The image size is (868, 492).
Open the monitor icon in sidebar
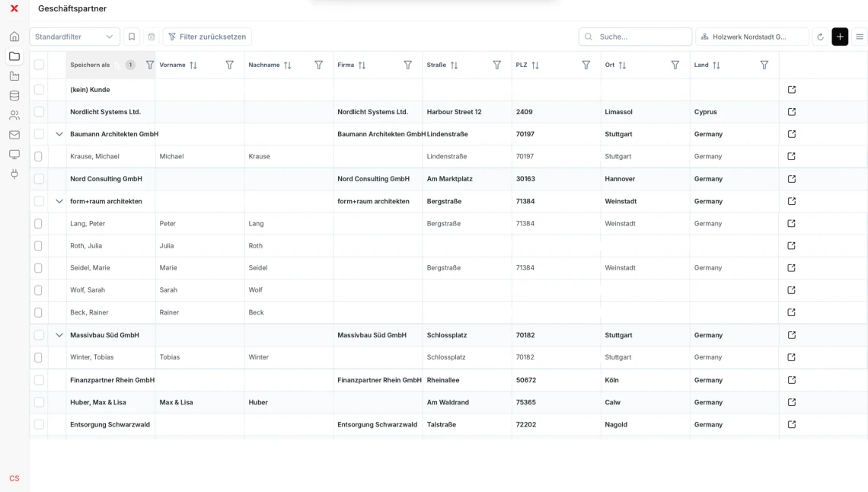(14, 155)
